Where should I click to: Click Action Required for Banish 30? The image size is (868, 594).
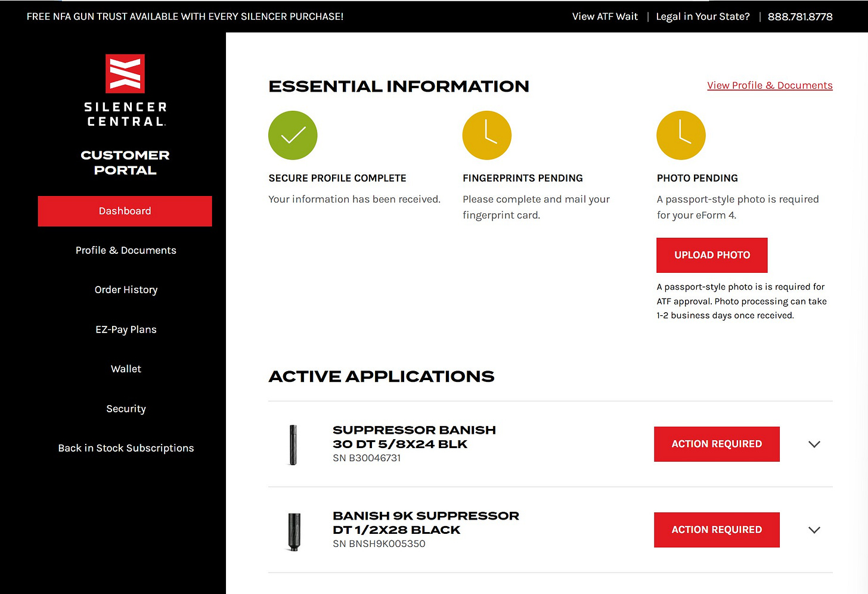click(717, 444)
